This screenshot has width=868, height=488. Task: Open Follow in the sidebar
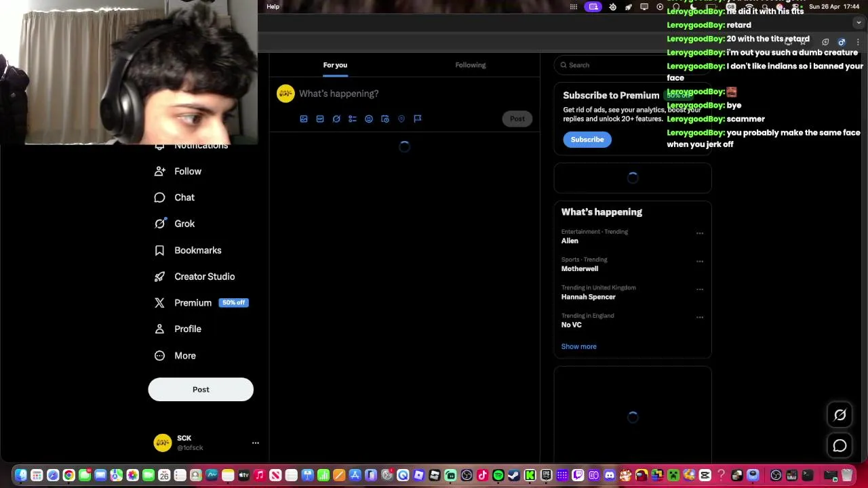(x=178, y=171)
